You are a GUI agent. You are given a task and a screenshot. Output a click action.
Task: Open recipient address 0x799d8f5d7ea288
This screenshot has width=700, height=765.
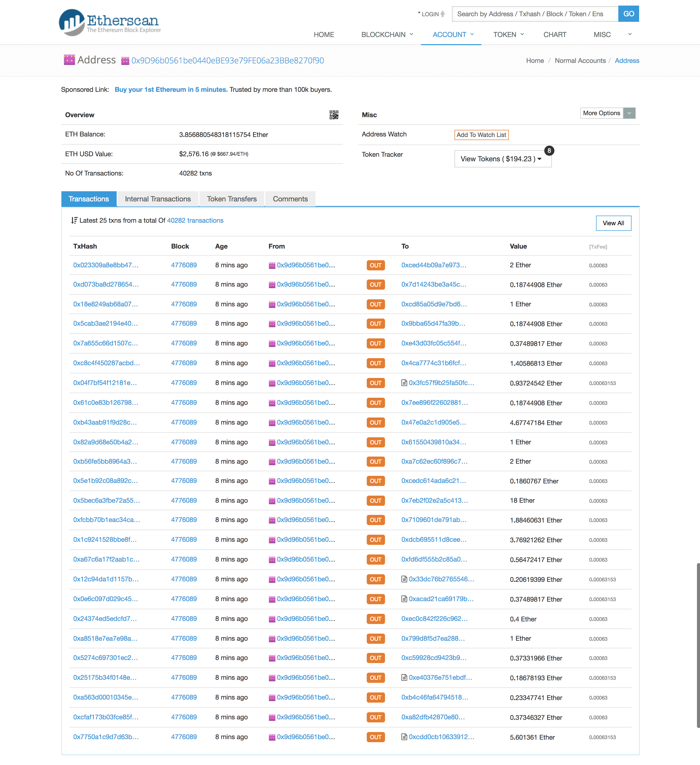[x=433, y=638]
